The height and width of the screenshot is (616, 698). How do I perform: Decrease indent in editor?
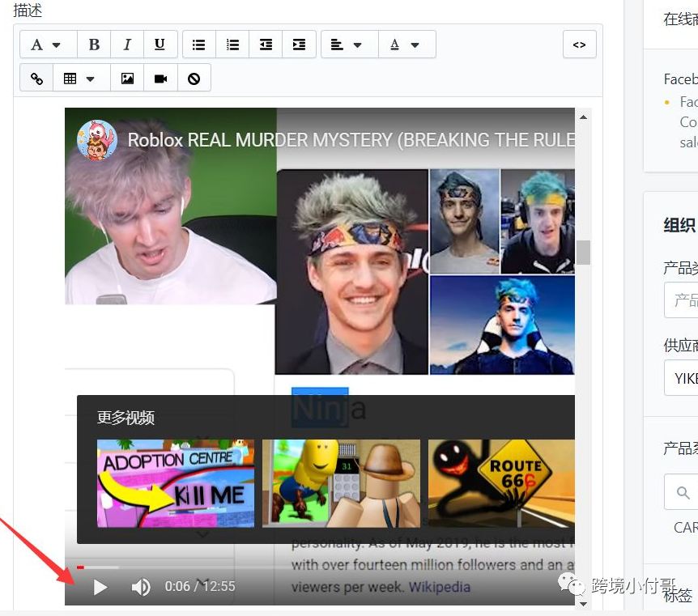pos(266,45)
